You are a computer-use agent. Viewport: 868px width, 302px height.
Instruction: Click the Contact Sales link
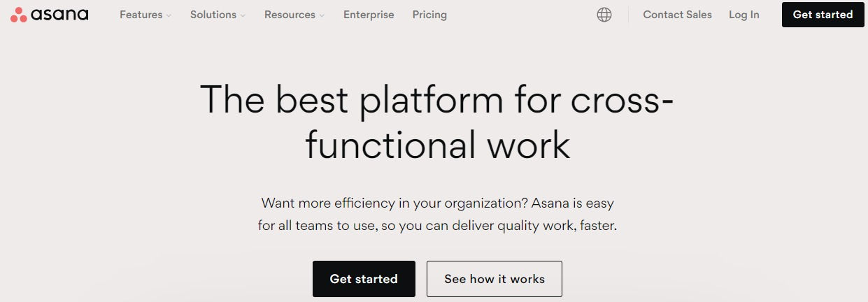point(677,15)
